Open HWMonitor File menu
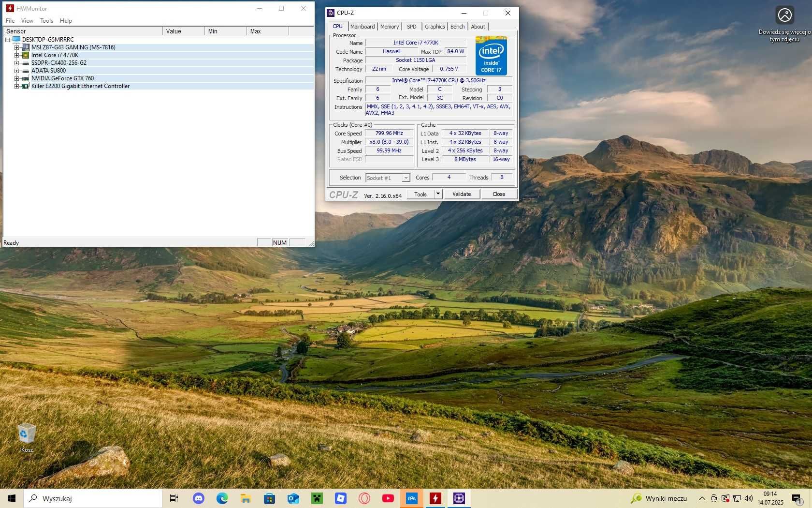 [10, 21]
